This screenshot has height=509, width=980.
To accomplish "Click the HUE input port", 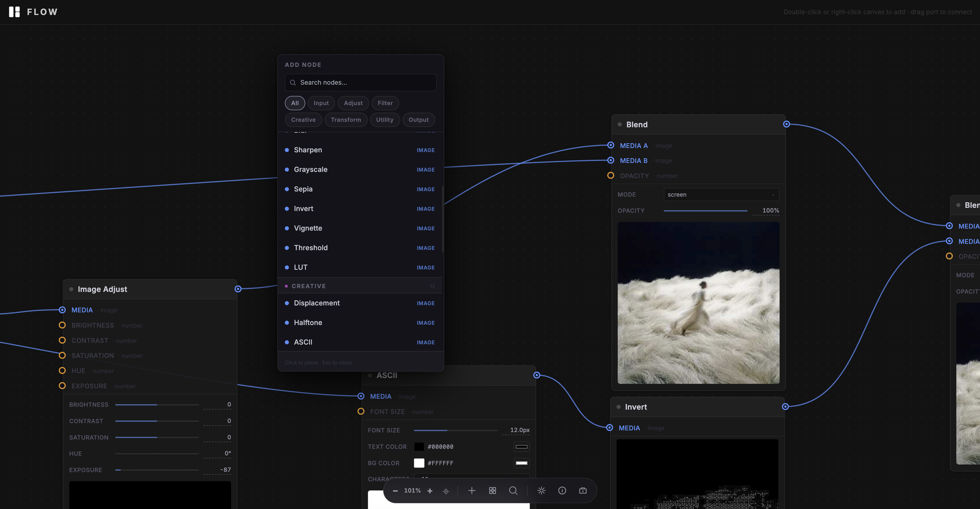I will tap(62, 371).
